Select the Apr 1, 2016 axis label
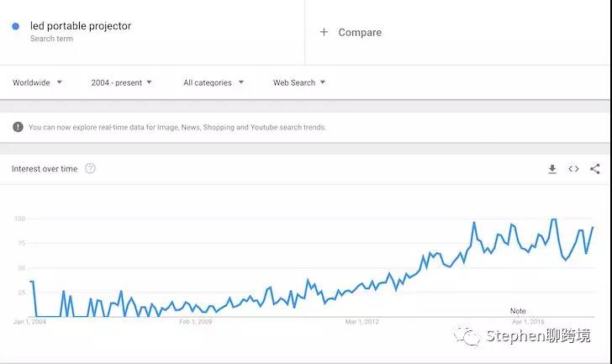Screen dimensions: 612x364 [x=530, y=321]
